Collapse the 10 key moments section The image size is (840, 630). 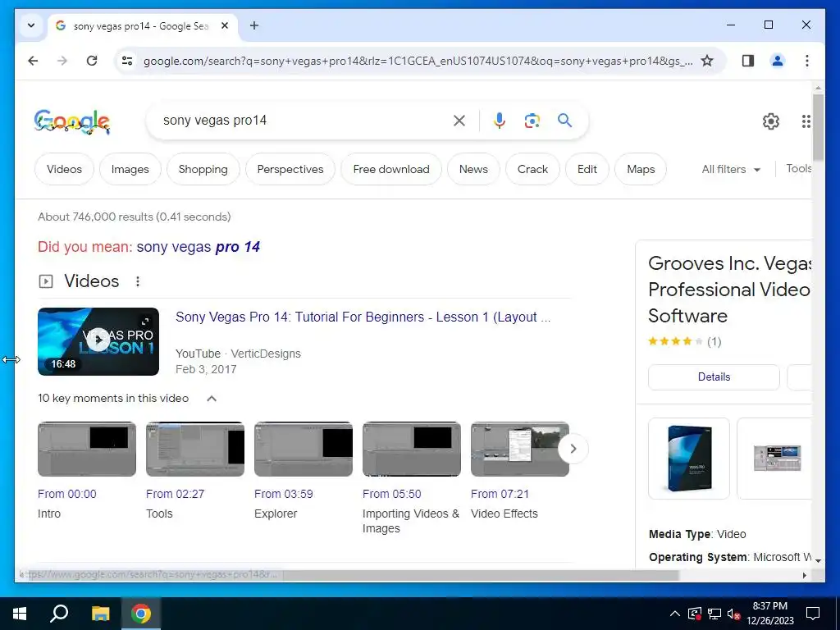pos(212,399)
